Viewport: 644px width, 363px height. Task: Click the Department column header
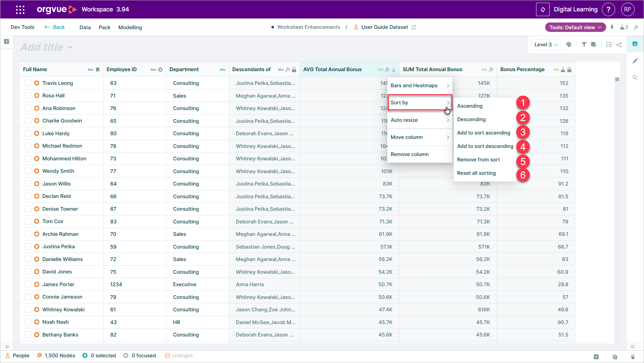pyautogui.click(x=197, y=69)
